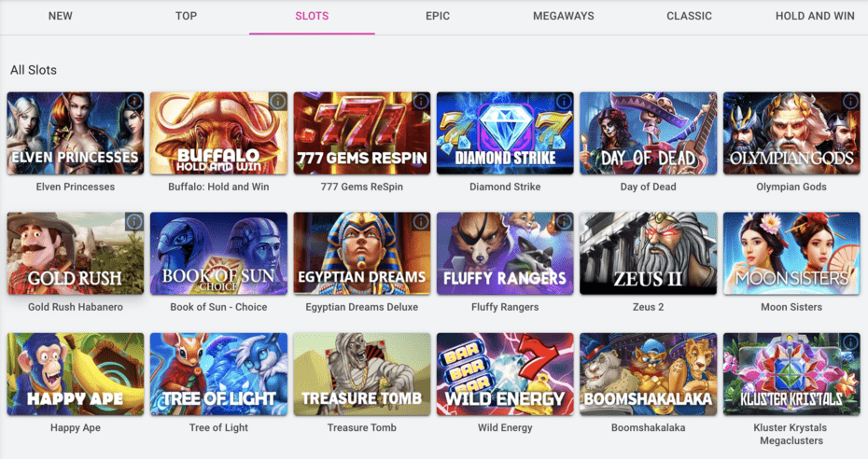View info icon on Olympian Gods

[x=850, y=101]
